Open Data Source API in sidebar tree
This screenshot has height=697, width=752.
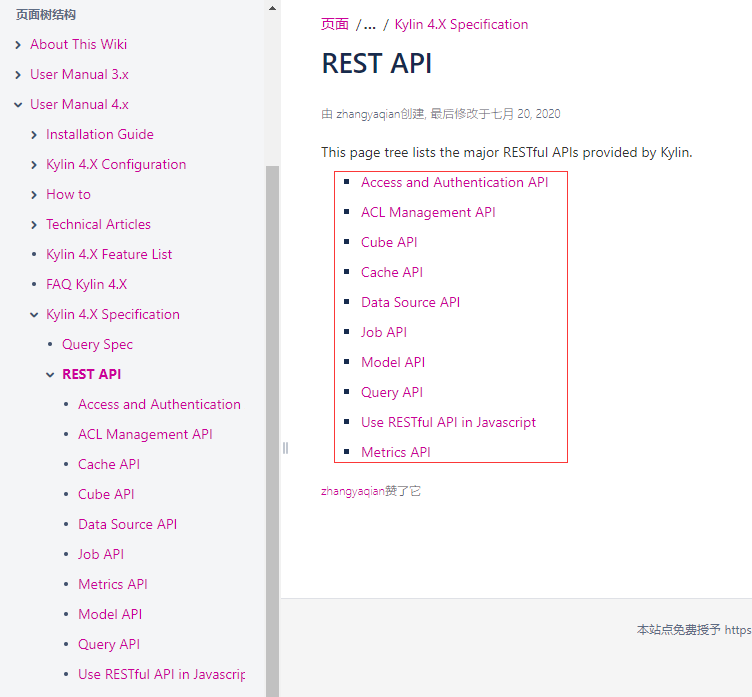128,524
